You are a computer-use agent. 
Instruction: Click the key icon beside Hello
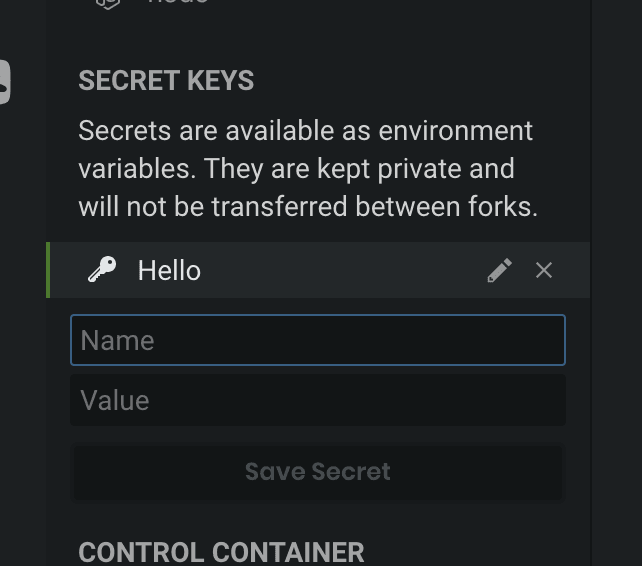[x=102, y=270]
